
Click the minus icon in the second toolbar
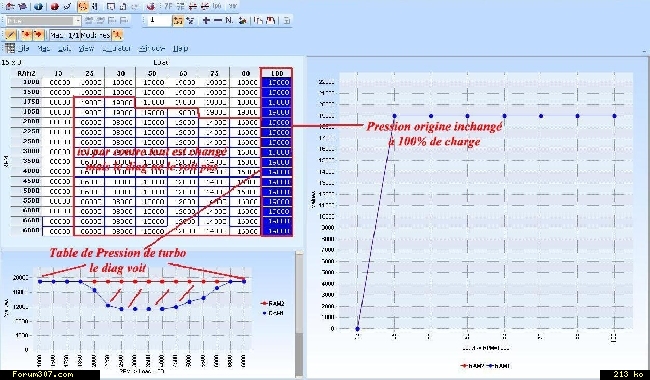pos(217,20)
